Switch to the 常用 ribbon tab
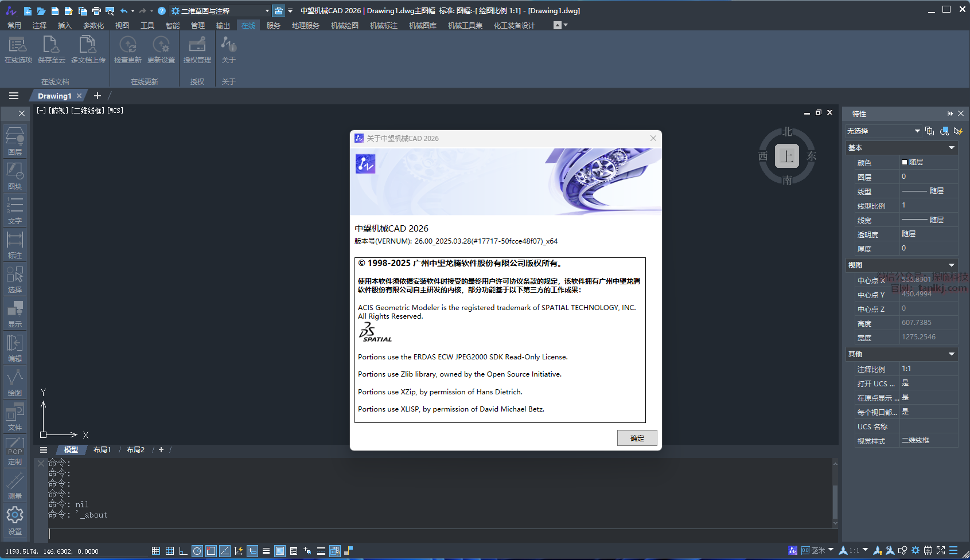Screen dimensions: 970x560 tap(14, 25)
